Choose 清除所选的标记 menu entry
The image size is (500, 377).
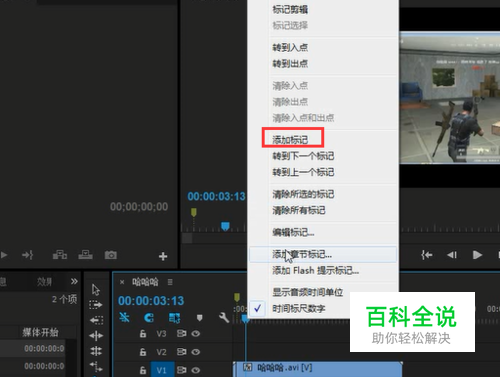(303, 194)
